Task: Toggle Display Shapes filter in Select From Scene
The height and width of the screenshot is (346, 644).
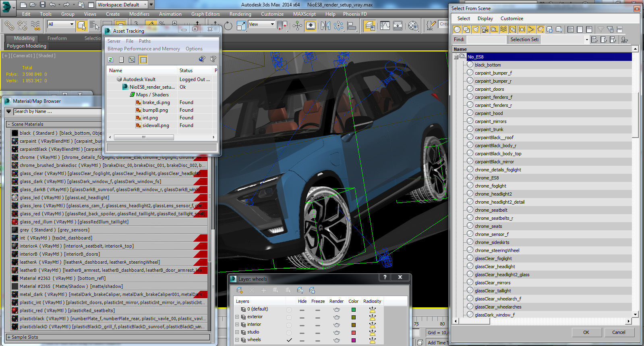Action: [x=466, y=29]
